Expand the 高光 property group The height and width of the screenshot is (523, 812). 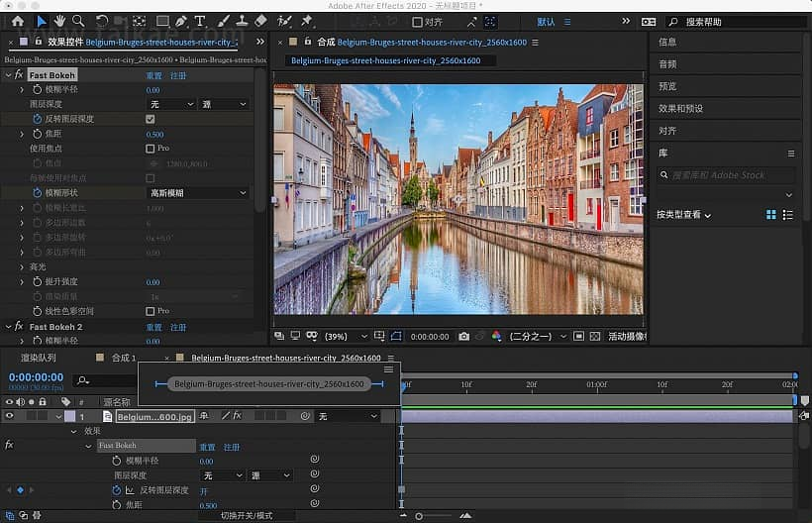[22, 267]
